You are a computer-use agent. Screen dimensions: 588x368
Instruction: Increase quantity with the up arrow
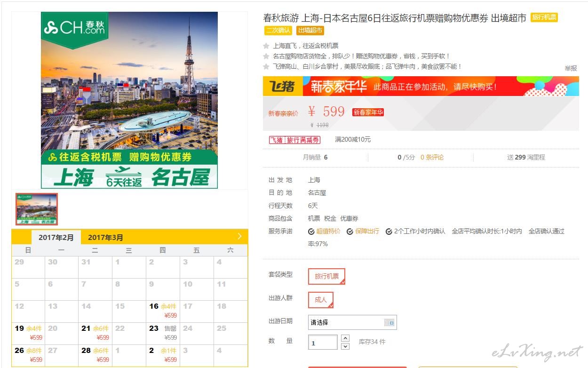pyautogui.click(x=345, y=338)
